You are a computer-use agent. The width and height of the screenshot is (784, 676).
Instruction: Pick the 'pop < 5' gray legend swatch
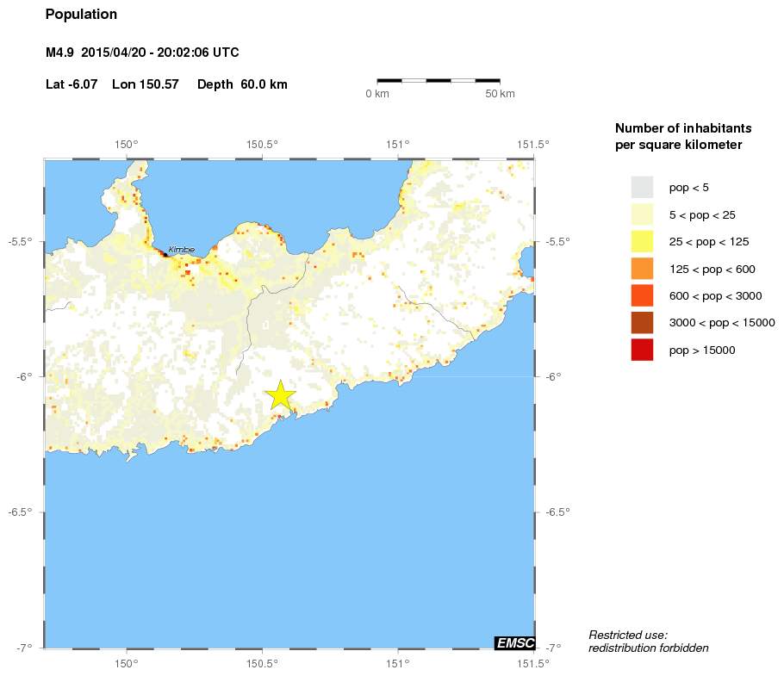coord(642,187)
